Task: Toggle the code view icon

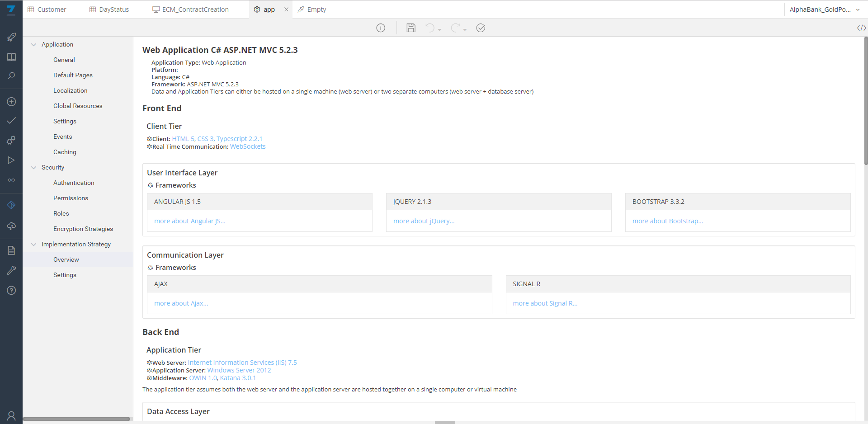Action: tap(861, 28)
